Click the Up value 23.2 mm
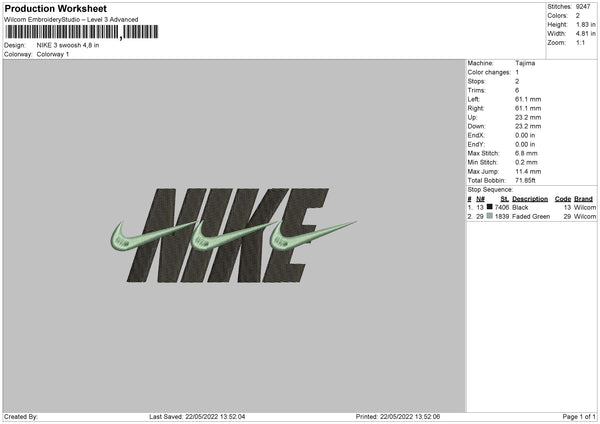 tap(528, 117)
